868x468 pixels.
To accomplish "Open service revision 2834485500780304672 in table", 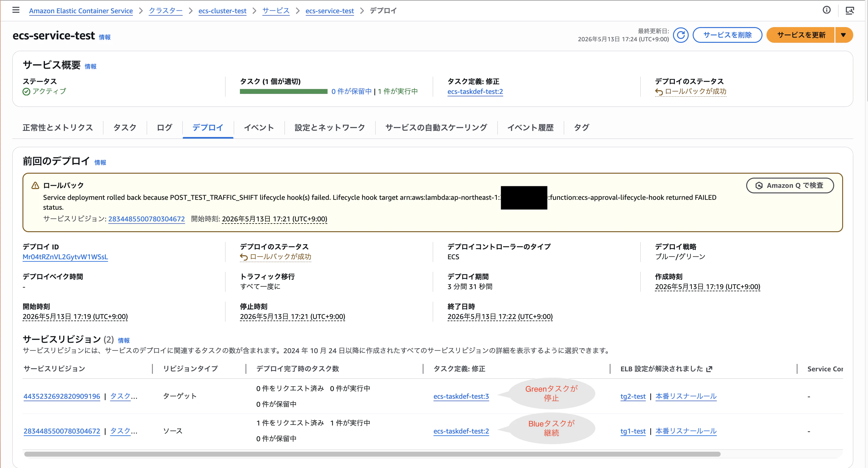I will click(x=62, y=431).
